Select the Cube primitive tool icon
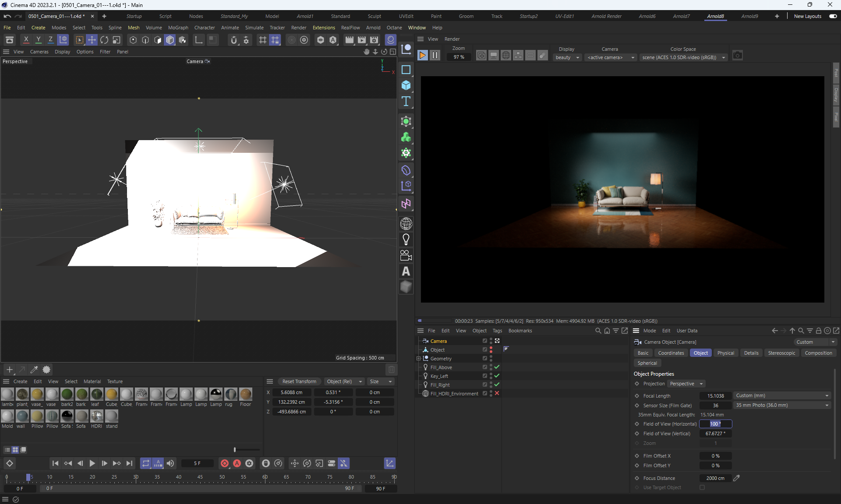The height and width of the screenshot is (504, 841). click(406, 85)
